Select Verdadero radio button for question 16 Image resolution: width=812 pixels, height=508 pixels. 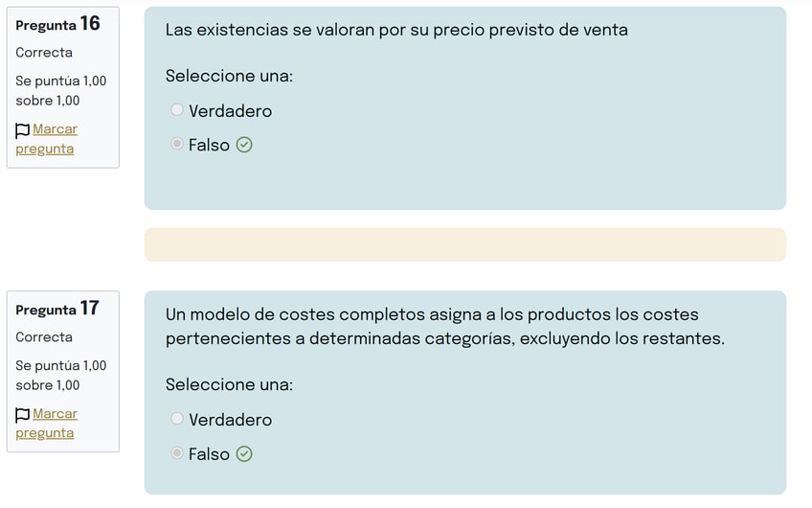(177, 110)
